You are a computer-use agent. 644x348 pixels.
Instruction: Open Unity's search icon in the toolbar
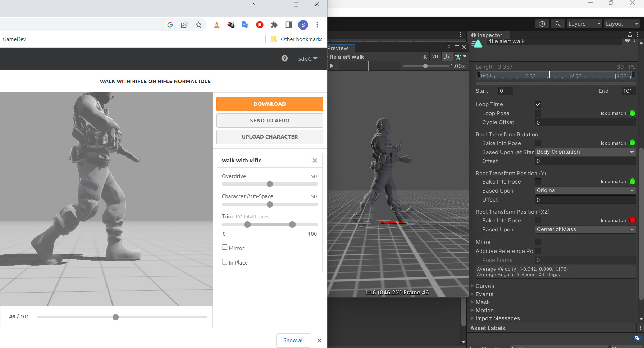(x=558, y=24)
